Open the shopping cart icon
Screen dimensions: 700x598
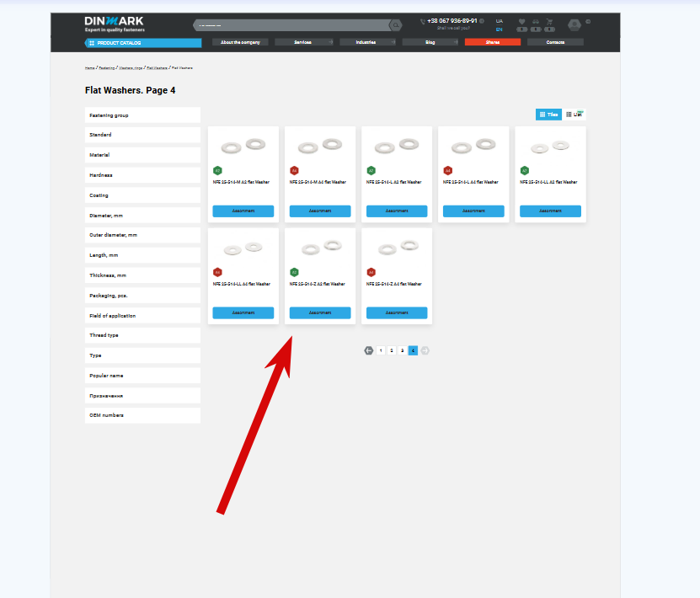coord(549,21)
